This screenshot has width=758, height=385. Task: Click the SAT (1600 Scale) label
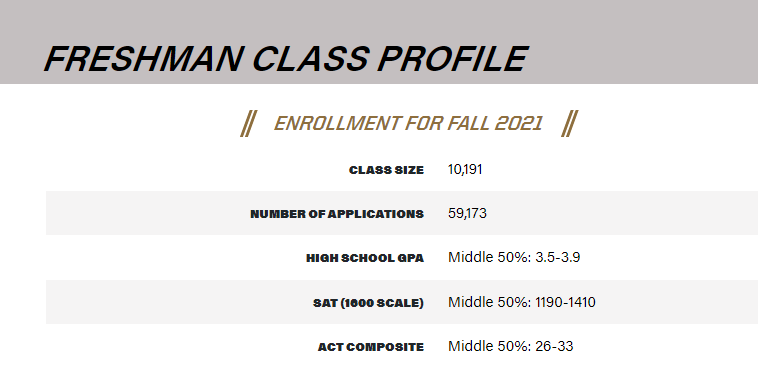[x=368, y=303]
